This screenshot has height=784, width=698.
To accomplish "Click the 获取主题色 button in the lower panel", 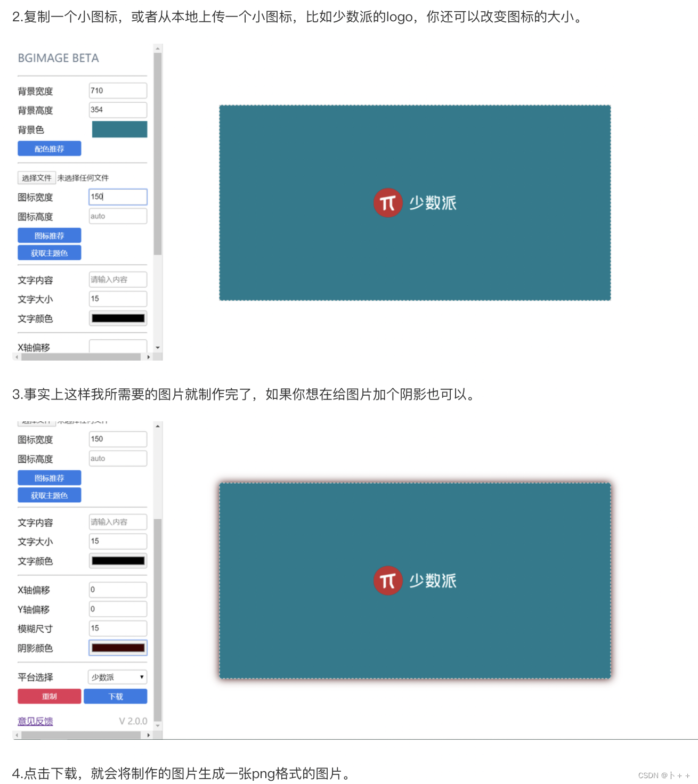I will (x=50, y=495).
